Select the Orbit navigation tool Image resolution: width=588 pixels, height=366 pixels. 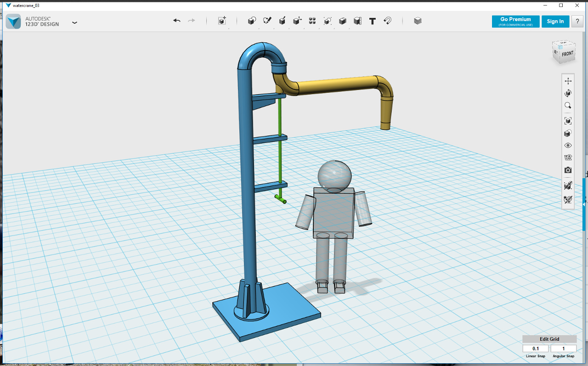click(x=568, y=93)
